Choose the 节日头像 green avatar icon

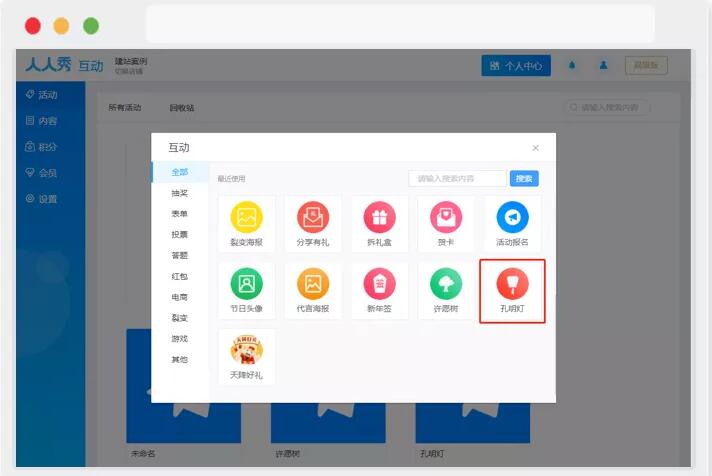247,284
